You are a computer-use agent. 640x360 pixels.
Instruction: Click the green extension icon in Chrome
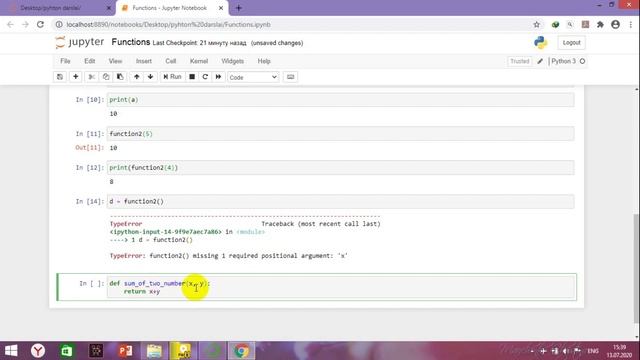click(x=555, y=24)
